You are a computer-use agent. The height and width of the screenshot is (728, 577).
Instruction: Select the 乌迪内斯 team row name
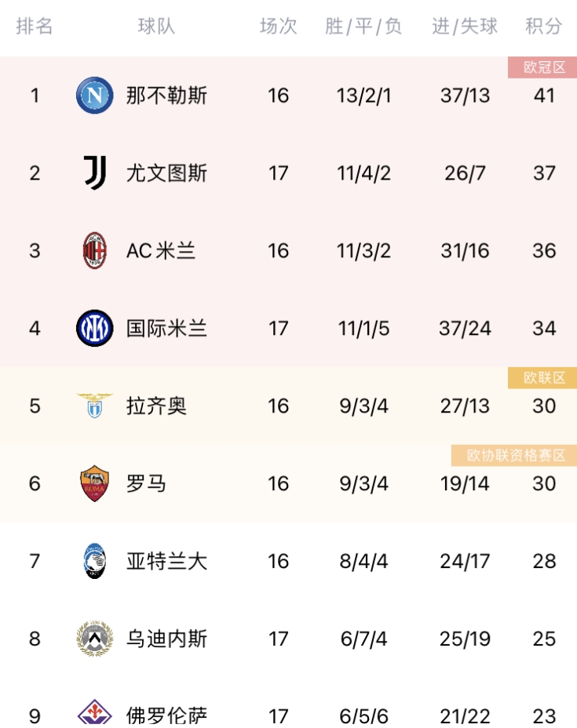click(x=166, y=639)
